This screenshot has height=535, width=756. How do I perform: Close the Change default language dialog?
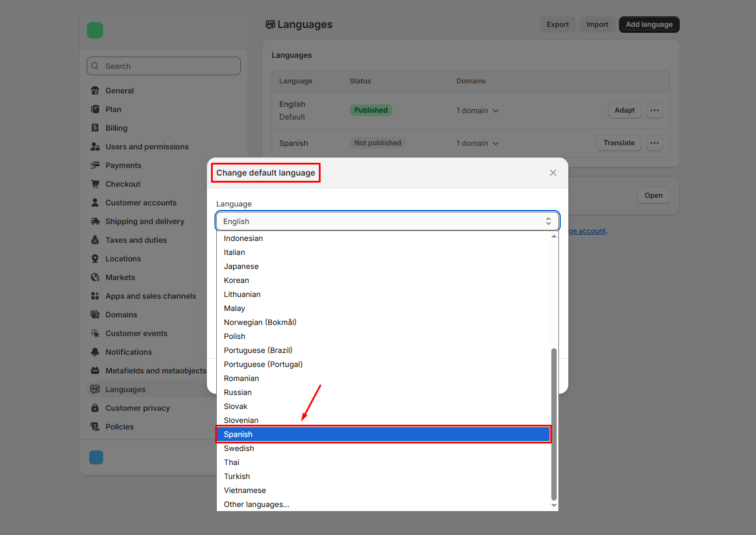553,173
